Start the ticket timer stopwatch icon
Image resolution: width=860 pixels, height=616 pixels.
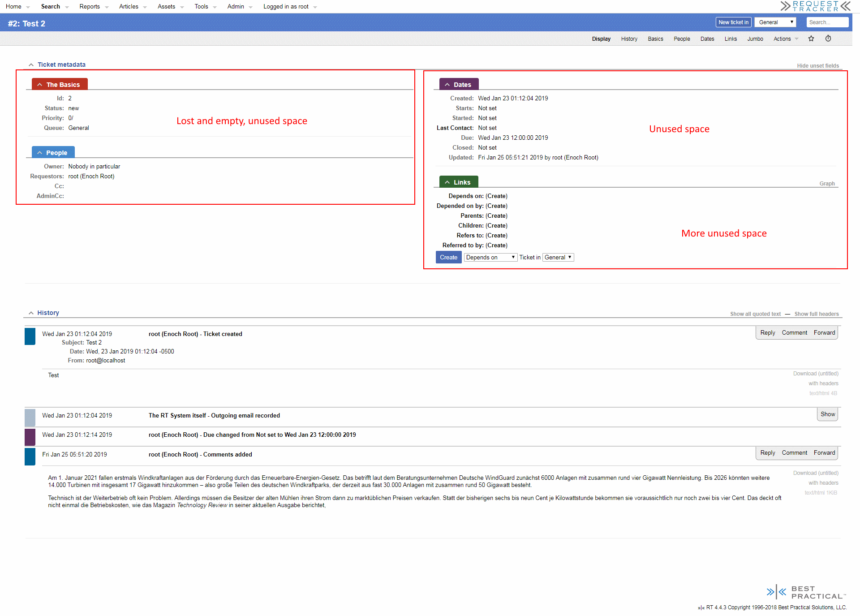click(x=828, y=39)
